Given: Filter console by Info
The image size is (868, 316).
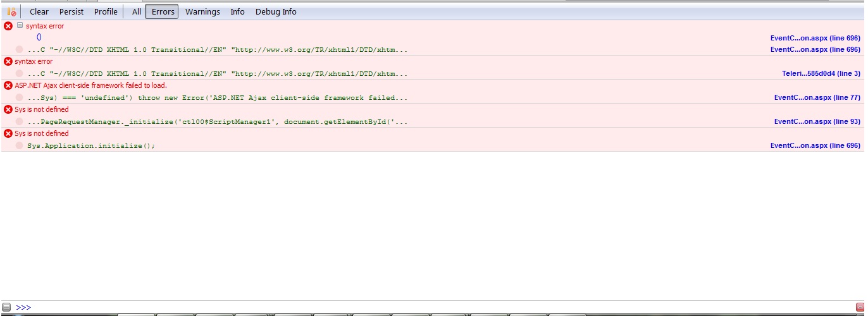Looking at the screenshot, I should (237, 11).
